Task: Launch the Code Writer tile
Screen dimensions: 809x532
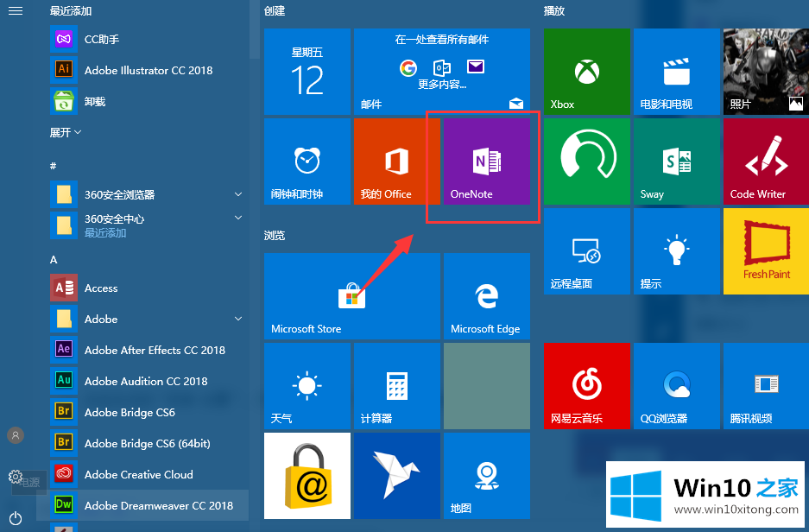Action: pos(766,161)
